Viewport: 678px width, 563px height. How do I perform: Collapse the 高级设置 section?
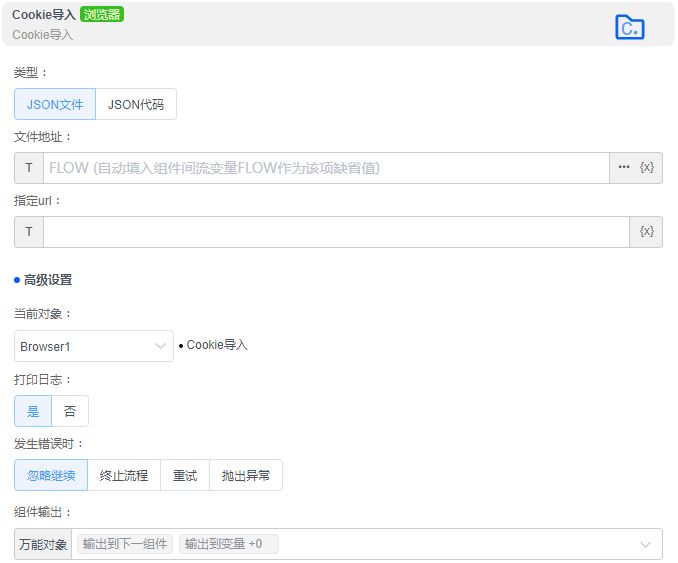click(43, 280)
